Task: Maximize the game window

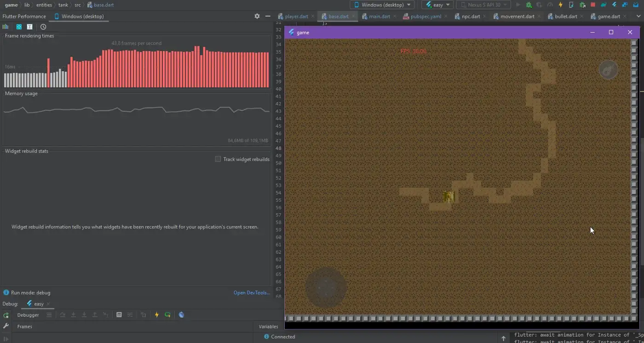Action: (x=611, y=32)
